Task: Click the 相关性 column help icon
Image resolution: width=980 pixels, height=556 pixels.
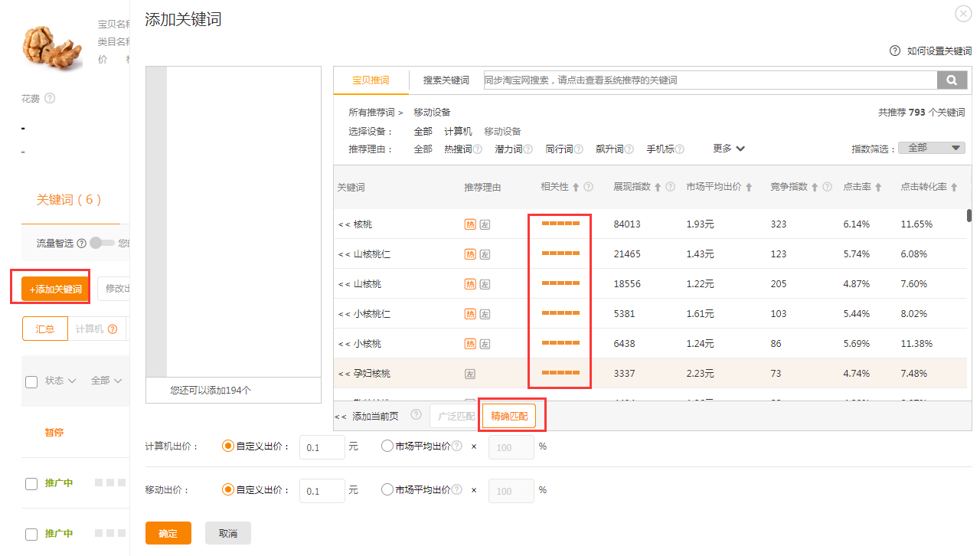Action: pyautogui.click(x=588, y=187)
